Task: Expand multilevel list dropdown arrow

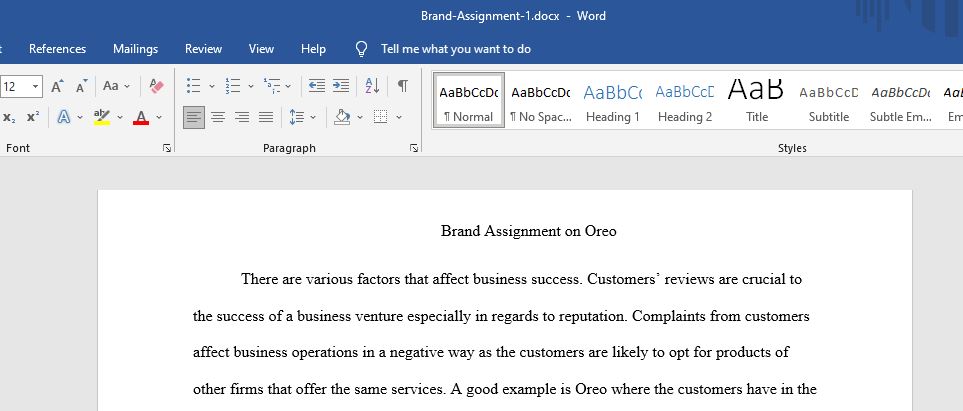Action: click(x=288, y=86)
